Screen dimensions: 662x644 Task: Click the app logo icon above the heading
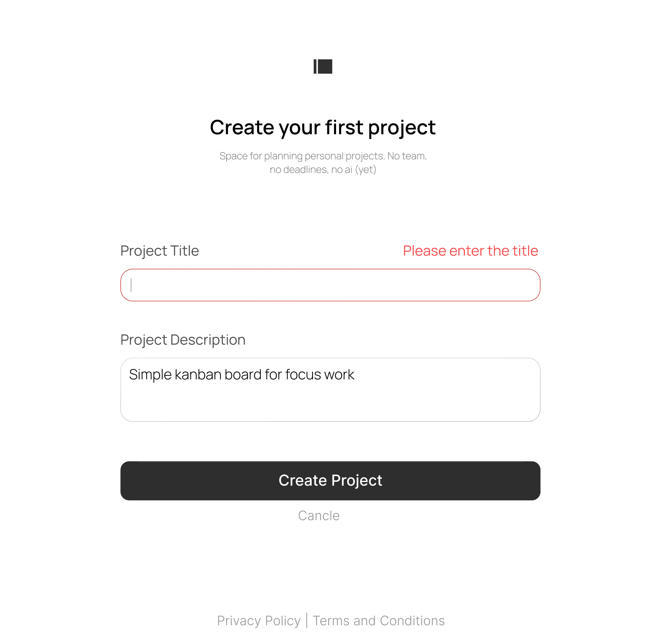322,66
